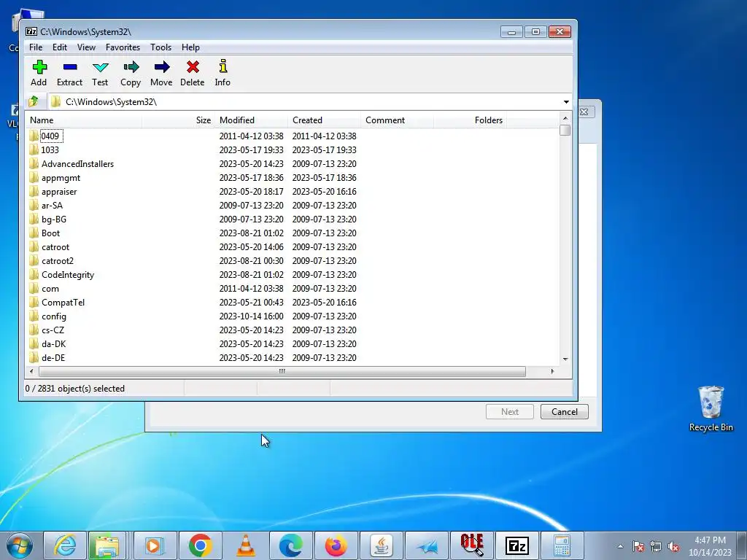The width and height of the screenshot is (747, 560).
Task: Click Next in the background dialog
Action: (x=510, y=412)
